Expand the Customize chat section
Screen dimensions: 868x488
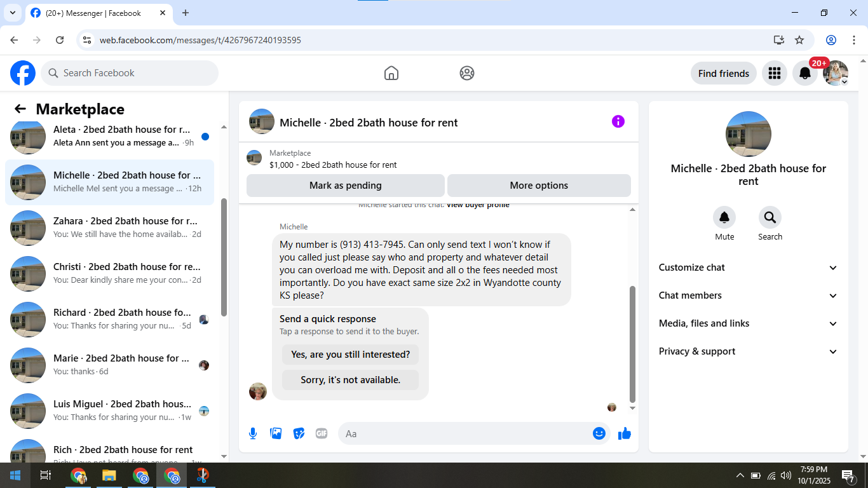(749, 268)
